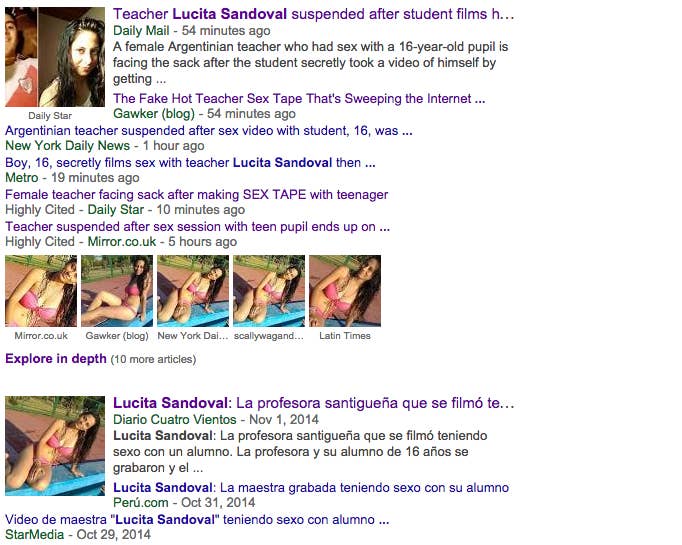Click thumbnail labeled scallywagand...
The image size is (682, 545).
pos(269,291)
